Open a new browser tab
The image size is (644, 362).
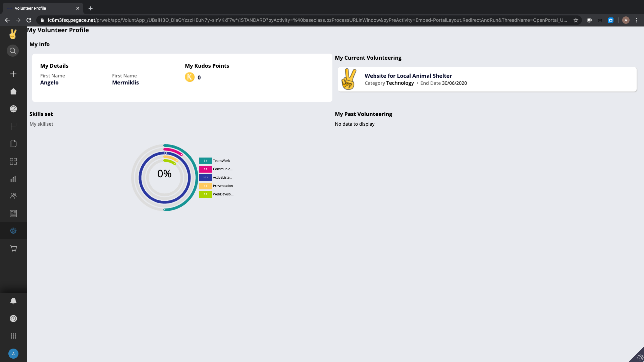(91, 8)
